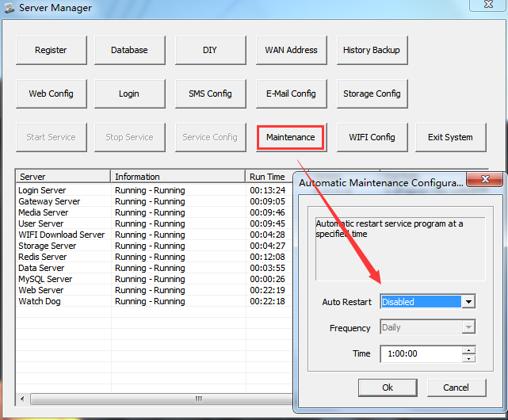This screenshot has height=420, width=508.
Task: Select the Redis Server row
Action: pyautogui.click(x=155, y=257)
